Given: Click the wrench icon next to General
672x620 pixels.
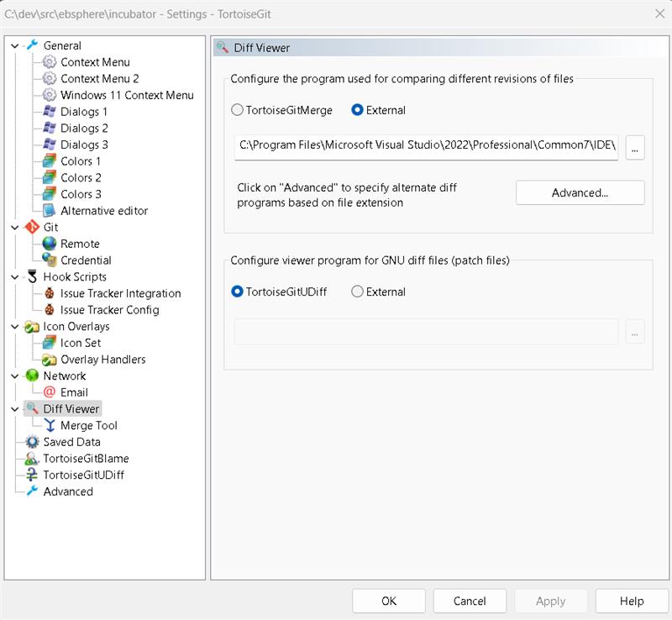Looking at the screenshot, I should tap(33, 45).
